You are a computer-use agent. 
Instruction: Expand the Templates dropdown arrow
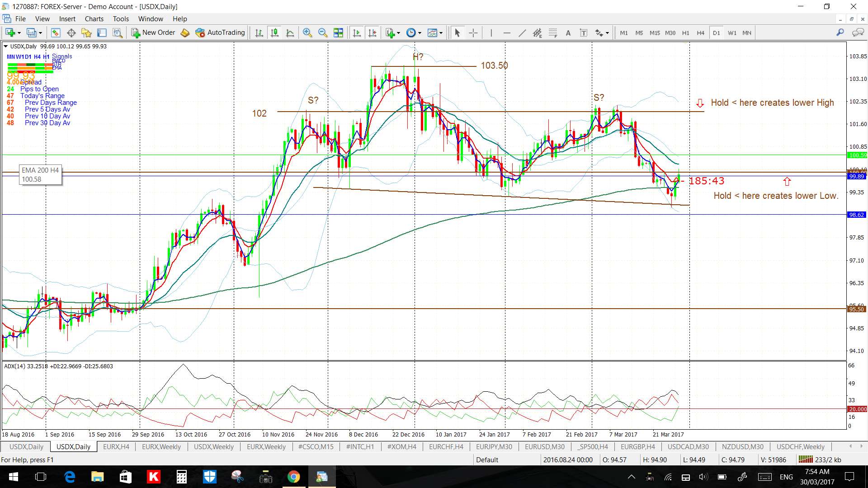click(441, 33)
